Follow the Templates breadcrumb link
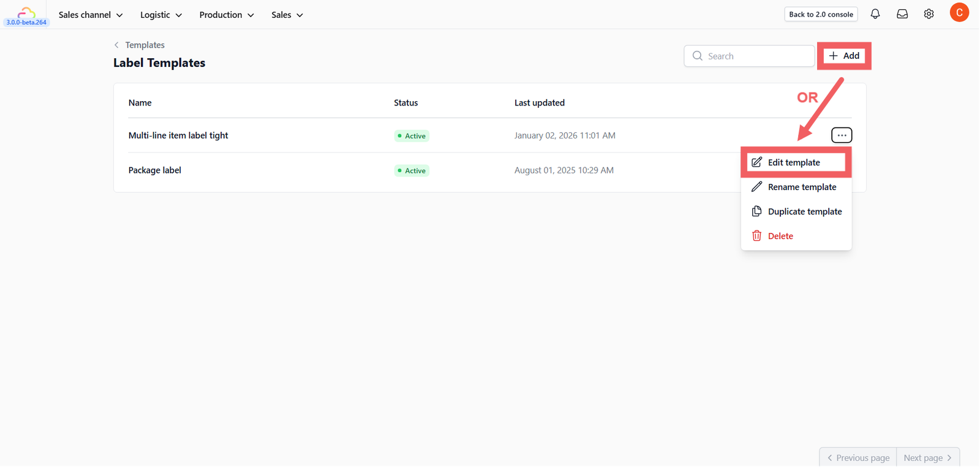 (145, 45)
